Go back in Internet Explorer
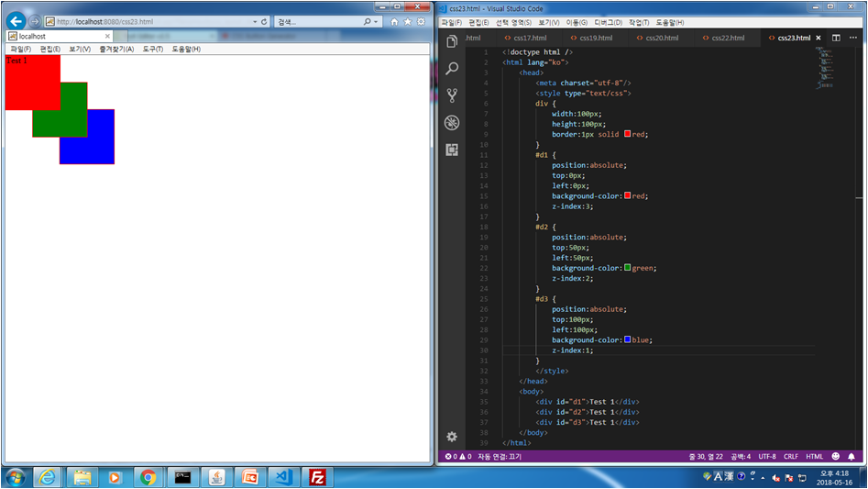 (x=16, y=21)
